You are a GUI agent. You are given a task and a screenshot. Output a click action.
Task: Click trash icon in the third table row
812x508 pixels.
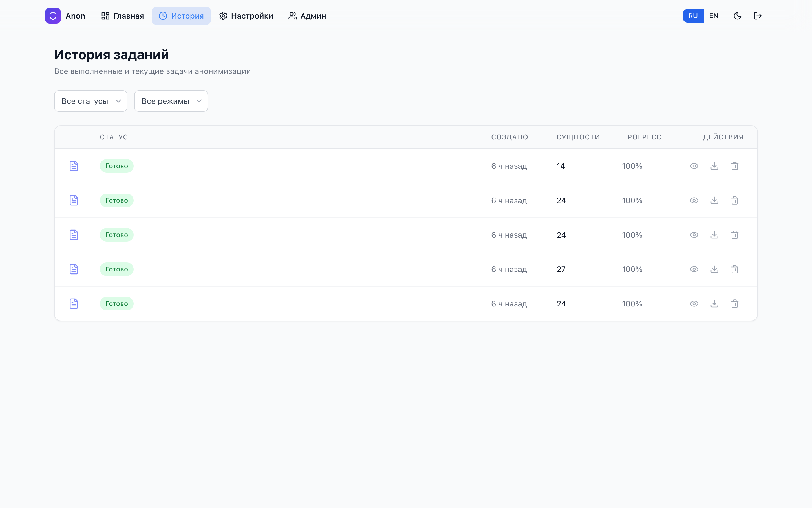click(x=734, y=235)
